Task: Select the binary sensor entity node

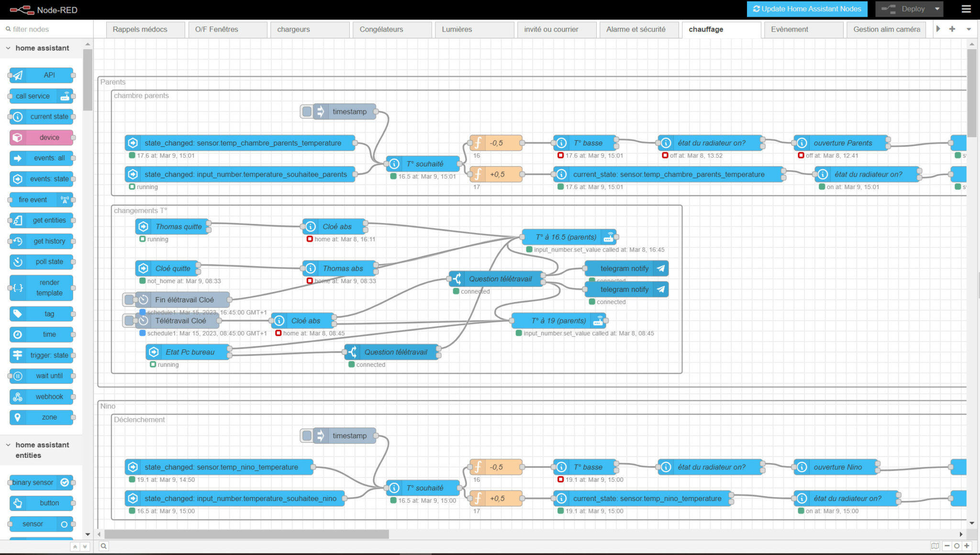Action: pyautogui.click(x=41, y=482)
